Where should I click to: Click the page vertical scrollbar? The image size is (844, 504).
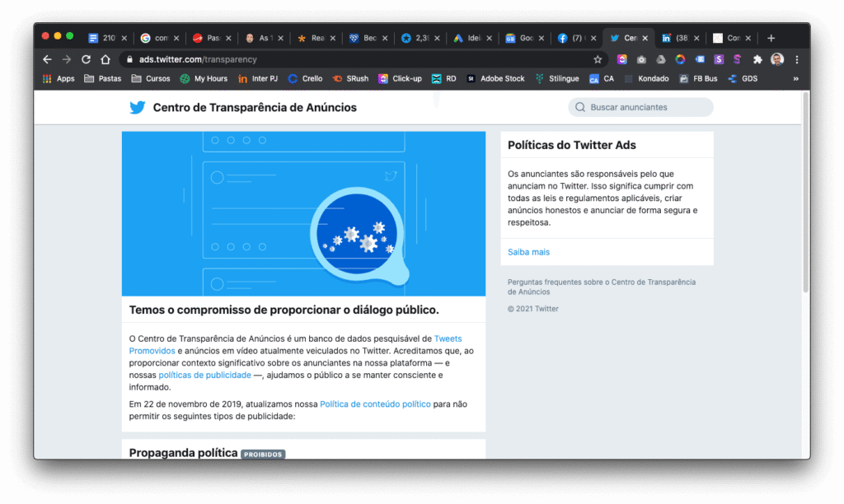click(806, 194)
